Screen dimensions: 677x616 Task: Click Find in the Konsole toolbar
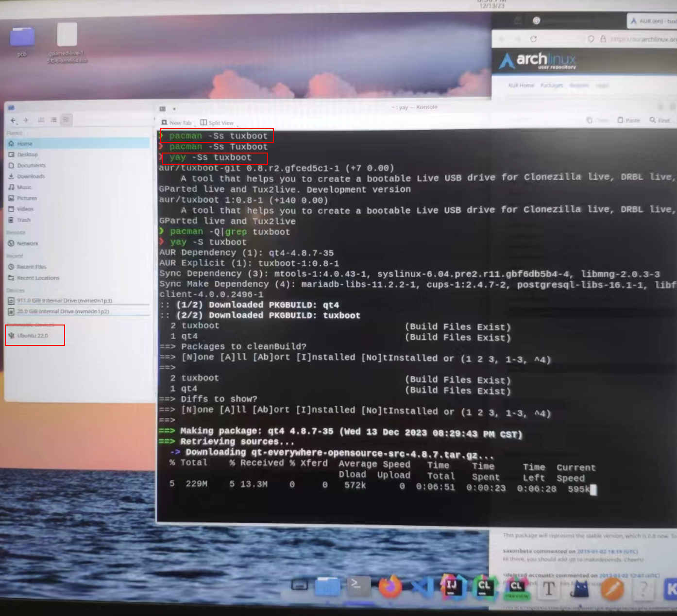pos(660,120)
